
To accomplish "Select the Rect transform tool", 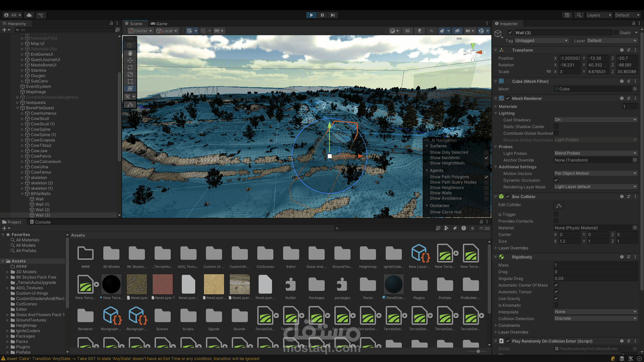I will click(x=130, y=81).
